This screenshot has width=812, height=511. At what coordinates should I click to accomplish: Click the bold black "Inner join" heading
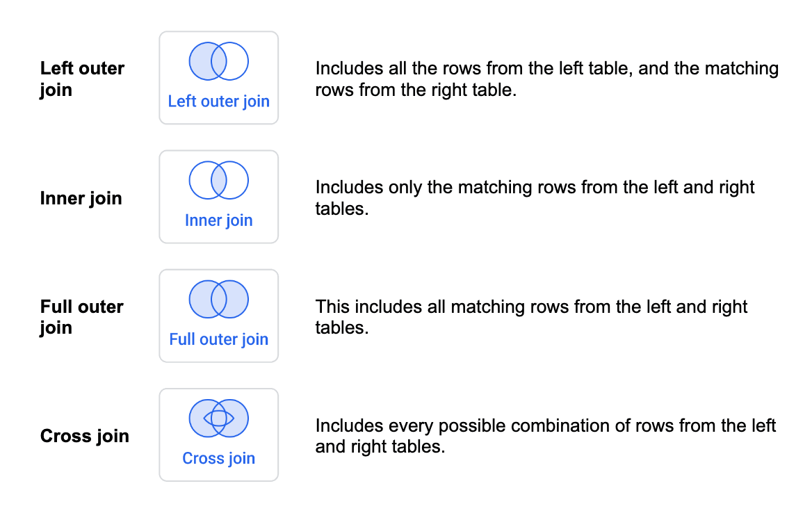81,198
